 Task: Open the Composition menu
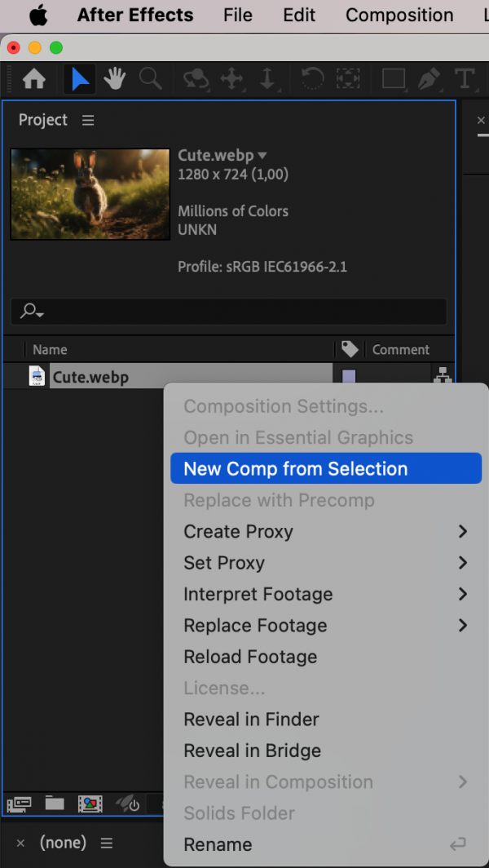(399, 15)
